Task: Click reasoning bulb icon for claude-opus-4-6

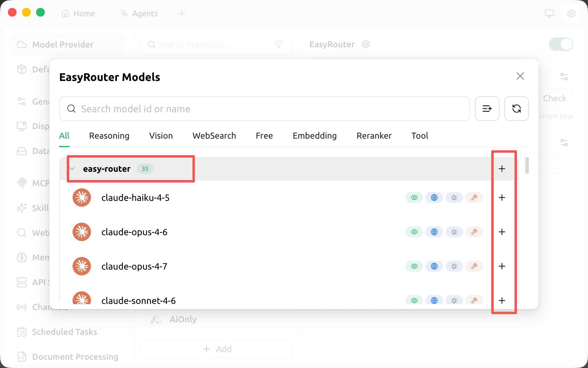Action: (454, 232)
